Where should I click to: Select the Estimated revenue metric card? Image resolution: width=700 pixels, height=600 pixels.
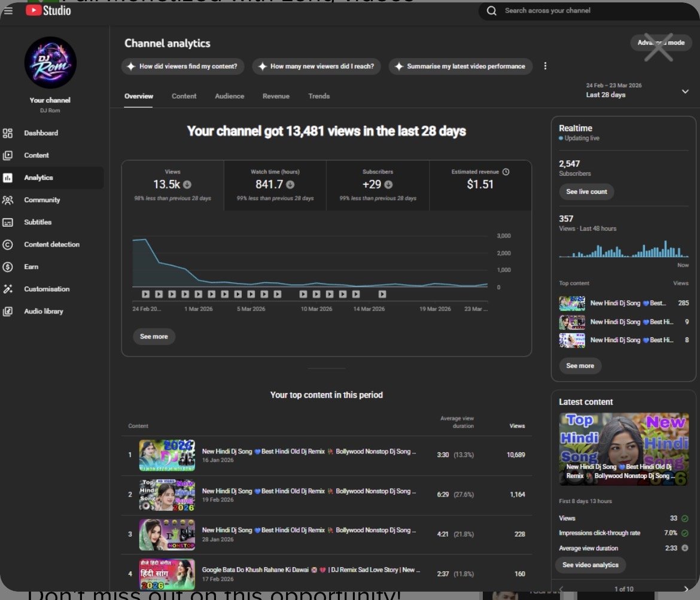point(480,185)
